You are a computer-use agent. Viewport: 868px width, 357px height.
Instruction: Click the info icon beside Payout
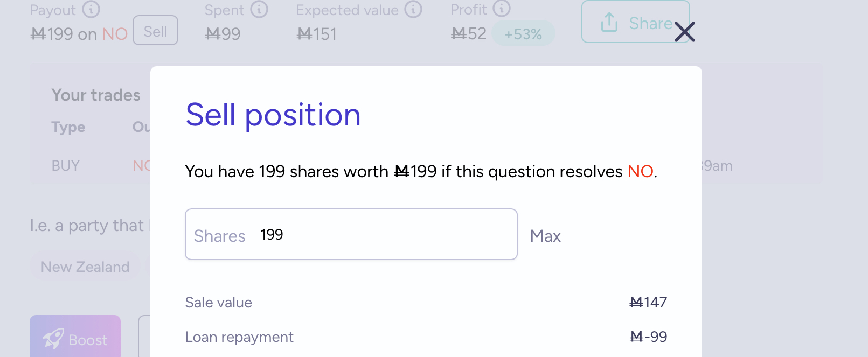(x=91, y=9)
